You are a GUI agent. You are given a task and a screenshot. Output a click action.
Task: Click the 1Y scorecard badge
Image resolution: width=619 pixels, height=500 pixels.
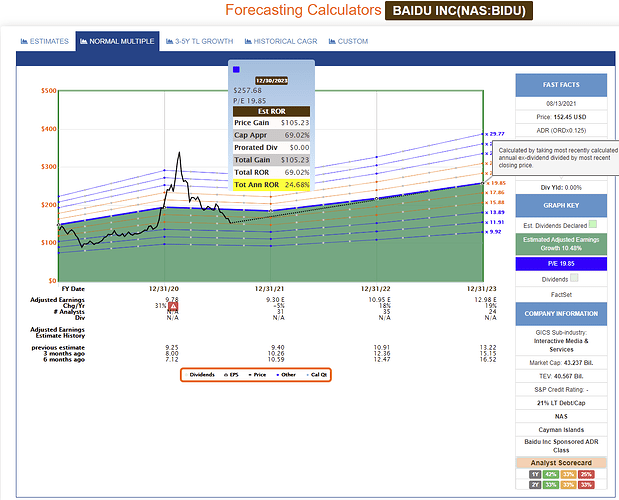[535, 474]
